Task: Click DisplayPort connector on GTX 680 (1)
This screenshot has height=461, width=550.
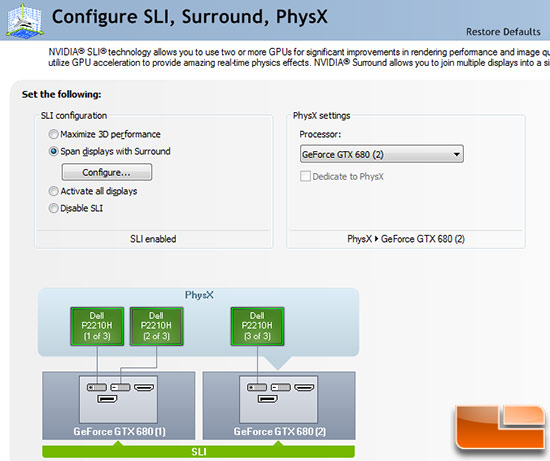Action: tap(107, 399)
